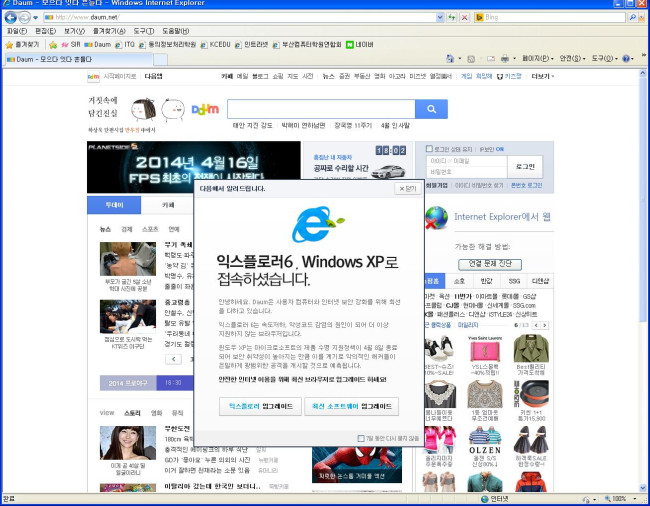Click the globe error icon beside Internet Explorer
Viewport: 650px width, 506px height.
[437, 217]
